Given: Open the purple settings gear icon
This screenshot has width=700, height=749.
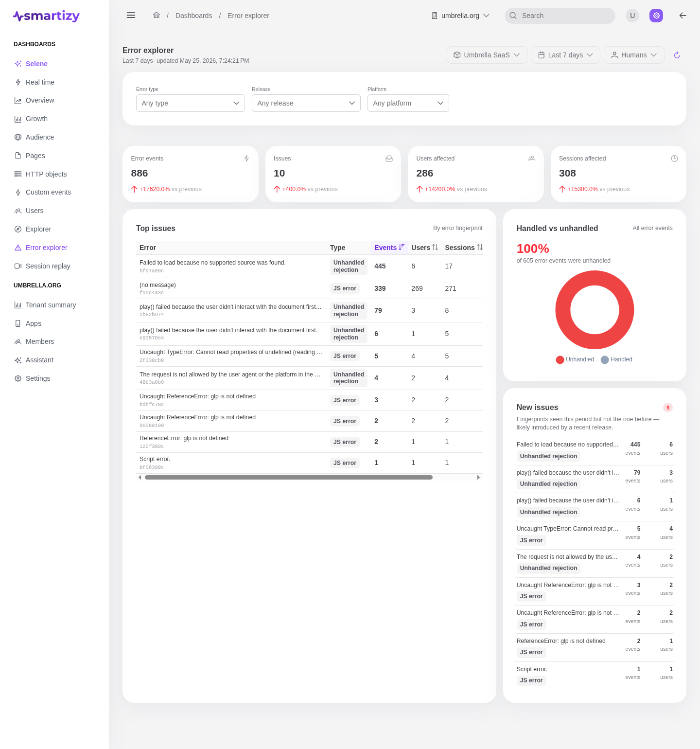Looking at the screenshot, I should (656, 16).
